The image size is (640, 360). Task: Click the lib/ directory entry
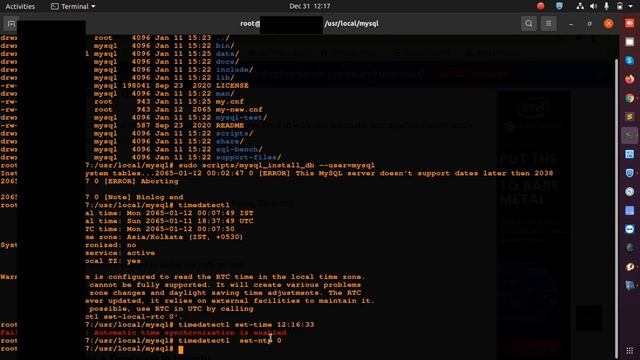pyautogui.click(x=225, y=78)
